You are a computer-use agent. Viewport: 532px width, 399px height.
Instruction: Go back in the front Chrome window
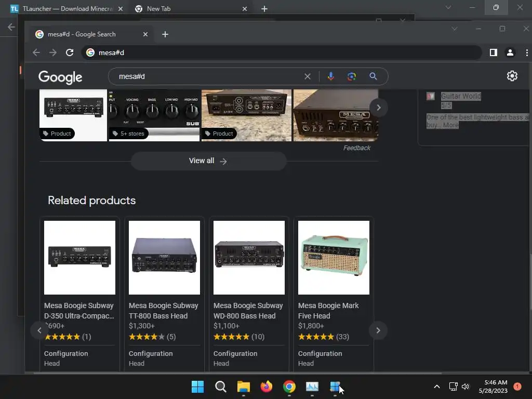coord(36,52)
